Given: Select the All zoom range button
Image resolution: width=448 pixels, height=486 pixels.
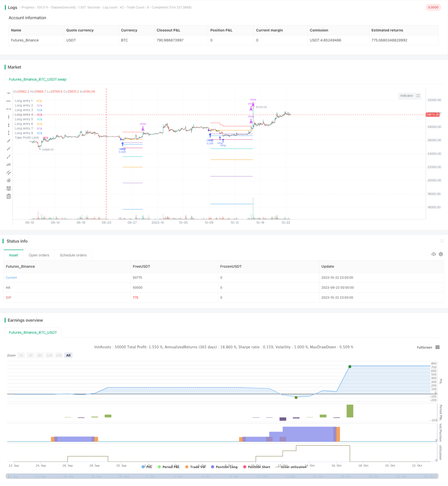Looking at the screenshot, I should (68, 355).
